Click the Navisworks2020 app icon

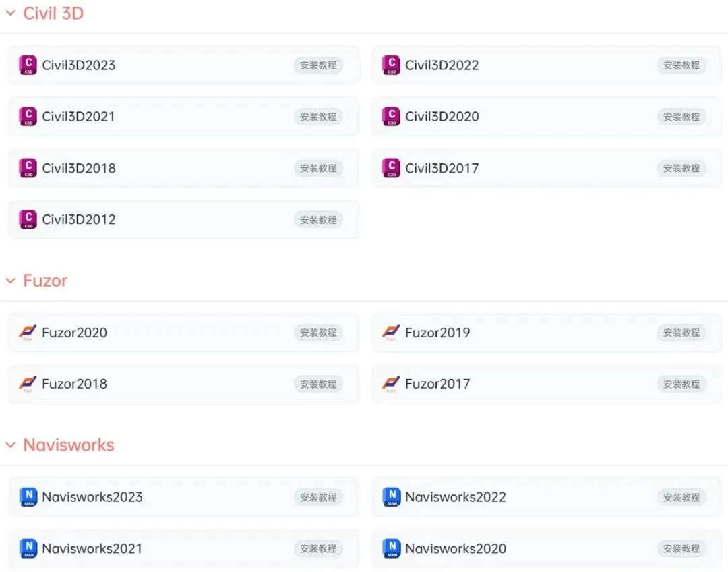click(x=392, y=549)
